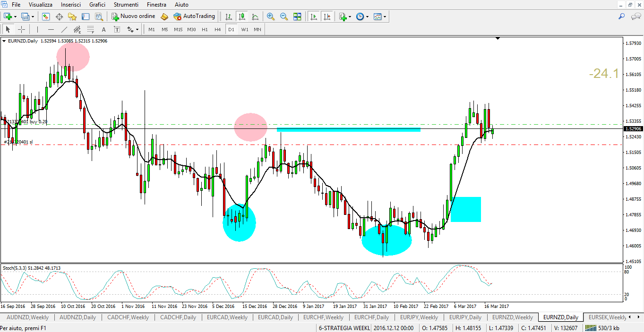Switch to W1 timeframe
644x332 pixels.
coord(245,29)
